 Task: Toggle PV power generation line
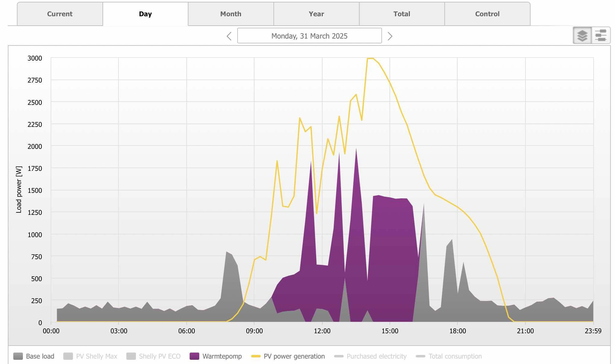288,356
